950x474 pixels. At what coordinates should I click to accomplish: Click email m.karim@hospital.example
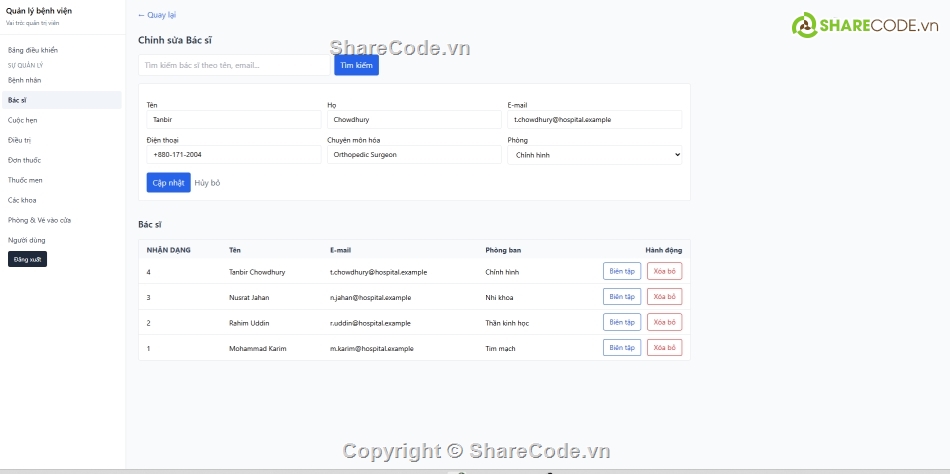tap(372, 349)
